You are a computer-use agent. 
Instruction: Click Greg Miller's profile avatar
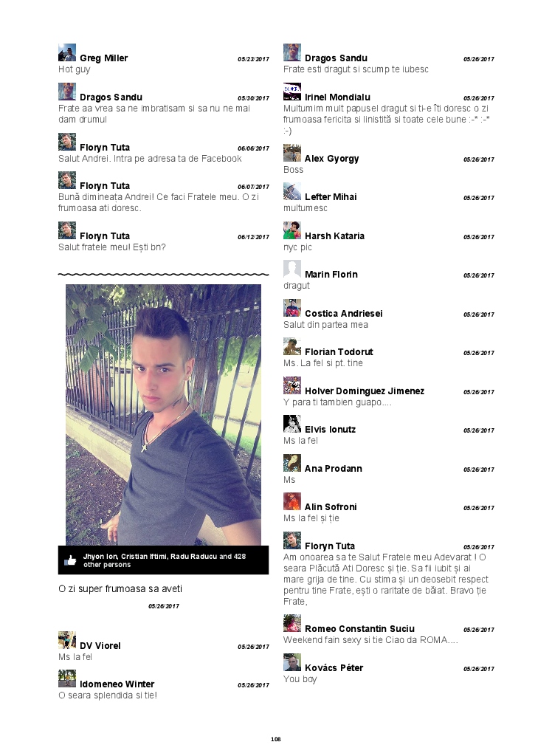(67, 52)
